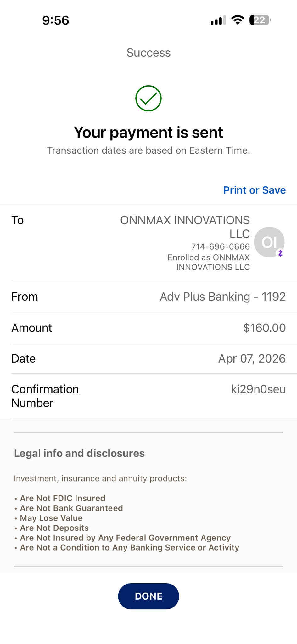297x644 pixels.
Task: Tap the Are Not FDIC Insured disclosure
Action: 62,498
